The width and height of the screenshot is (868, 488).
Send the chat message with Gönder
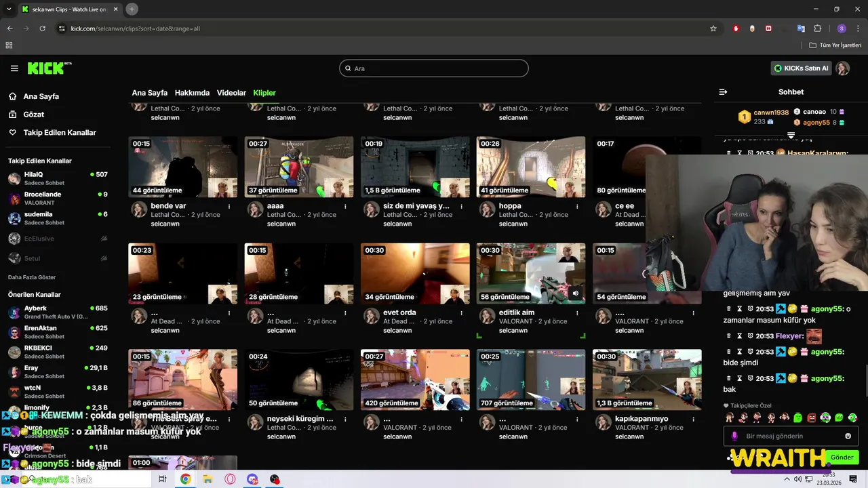[842, 457]
